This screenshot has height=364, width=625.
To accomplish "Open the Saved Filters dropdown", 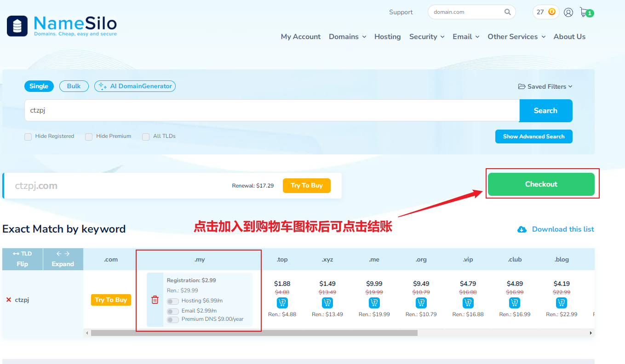I will click(x=545, y=86).
